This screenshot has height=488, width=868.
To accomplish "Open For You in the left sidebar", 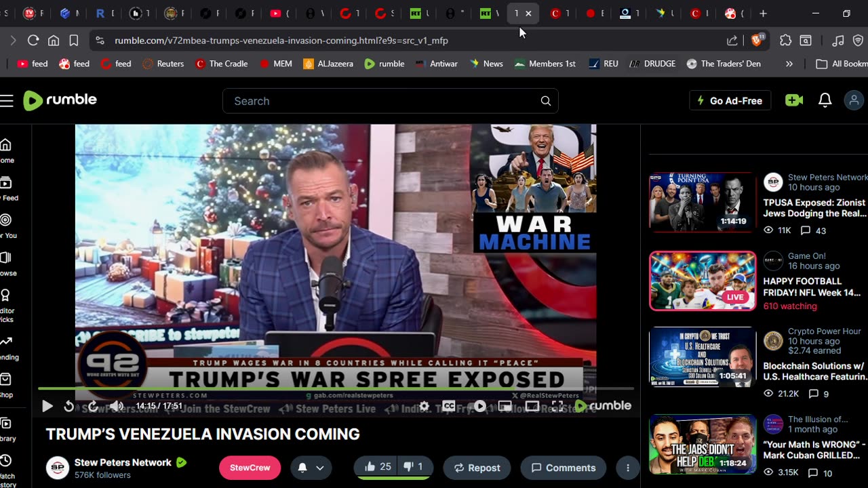I will (x=7, y=226).
